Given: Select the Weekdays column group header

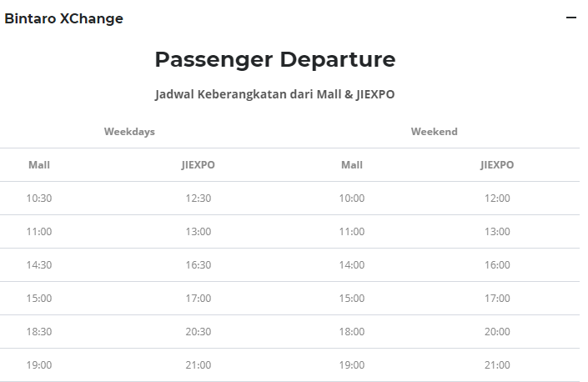Looking at the screenshot, I should (129, 132).
